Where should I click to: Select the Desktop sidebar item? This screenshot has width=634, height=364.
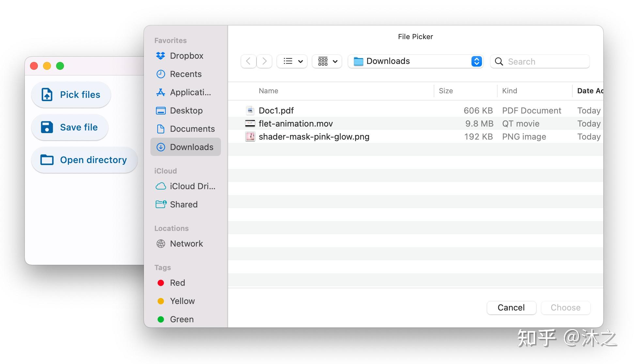[x=186, y=111]
